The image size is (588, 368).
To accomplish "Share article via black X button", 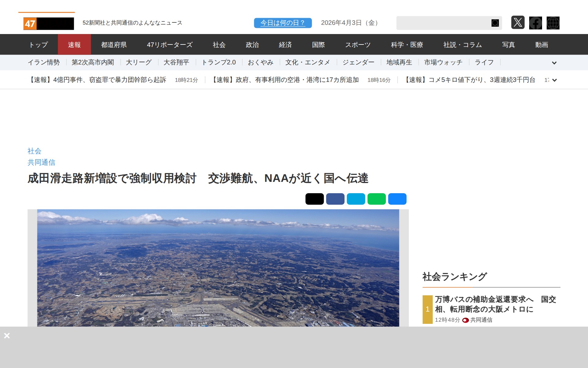I will (314, 199).
